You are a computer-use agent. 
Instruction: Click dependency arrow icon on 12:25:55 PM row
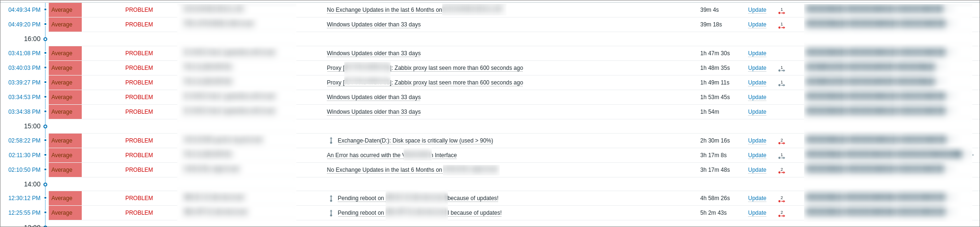click(x=331, y=213)
